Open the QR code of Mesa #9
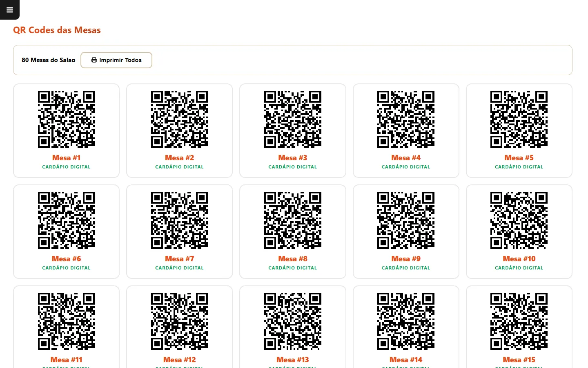588x368 pixels. coord(406,220)
